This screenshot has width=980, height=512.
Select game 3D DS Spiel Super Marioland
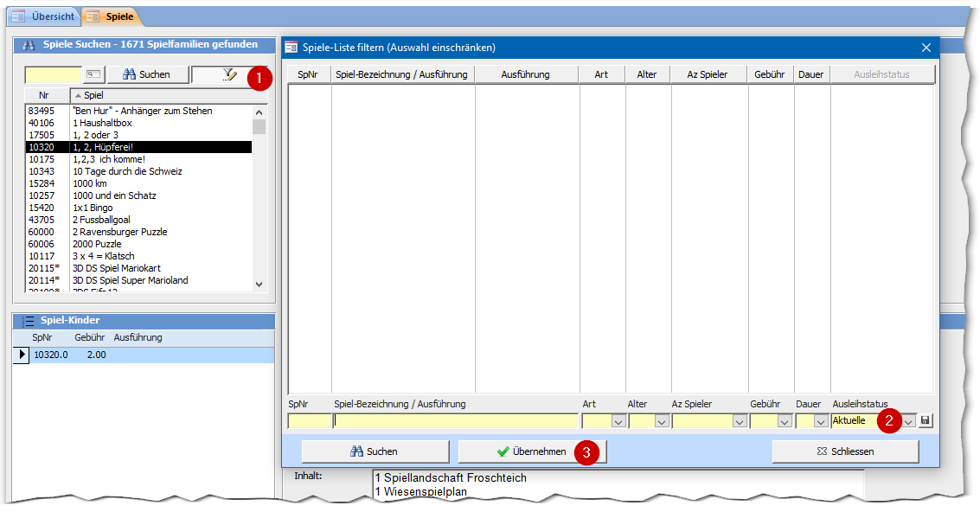(x=130, y=280)
